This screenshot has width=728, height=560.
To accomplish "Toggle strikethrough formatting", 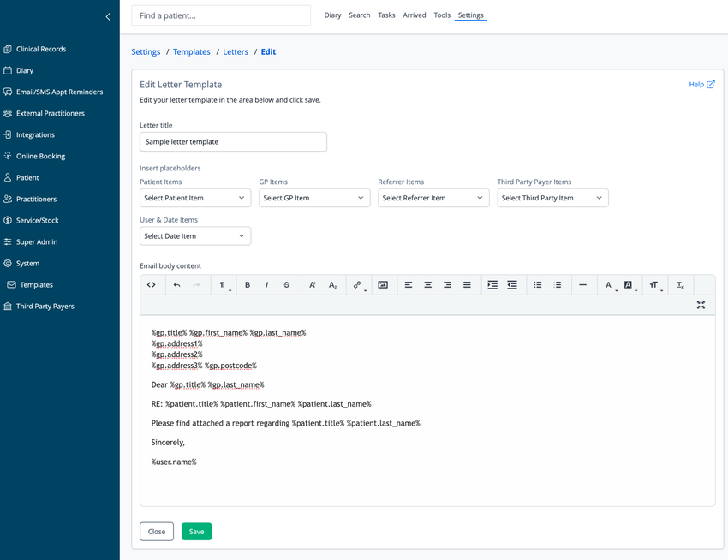I will 286,284.
